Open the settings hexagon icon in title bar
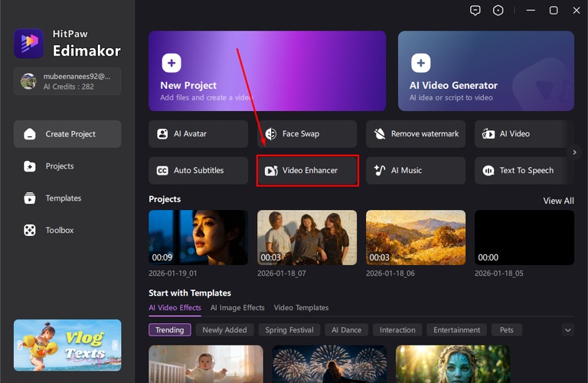 coord(498,10)
